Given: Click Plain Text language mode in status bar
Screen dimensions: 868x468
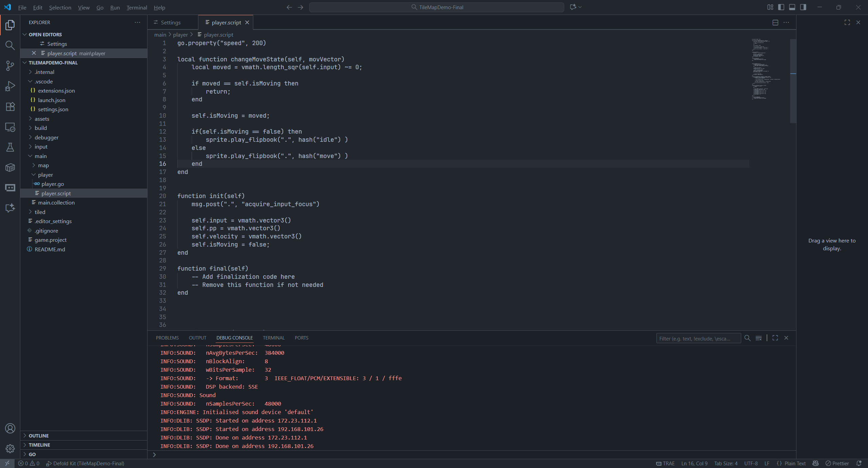Looking at the screenshot, I should point(794,463).
